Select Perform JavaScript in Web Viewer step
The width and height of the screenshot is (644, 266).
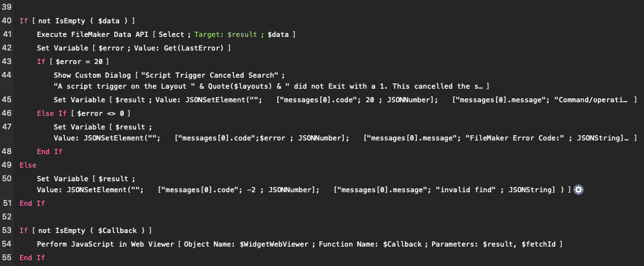(299, 244)
